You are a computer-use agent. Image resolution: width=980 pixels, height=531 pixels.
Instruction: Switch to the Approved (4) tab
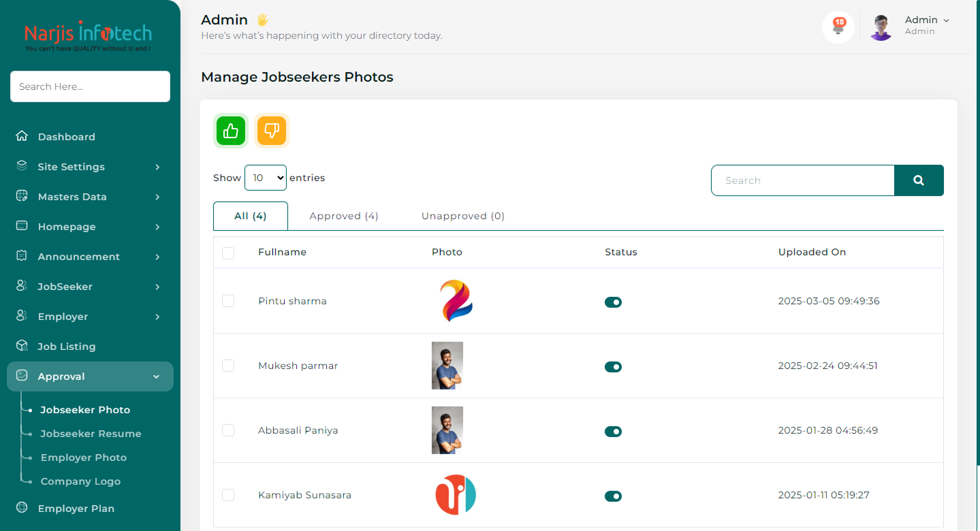click(x=344, y=216)
